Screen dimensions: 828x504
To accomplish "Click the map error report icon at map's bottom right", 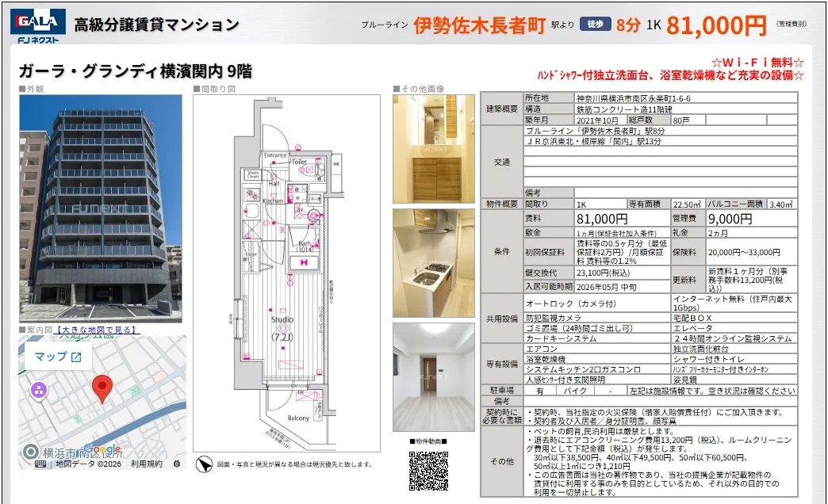I will pos(177,464).
